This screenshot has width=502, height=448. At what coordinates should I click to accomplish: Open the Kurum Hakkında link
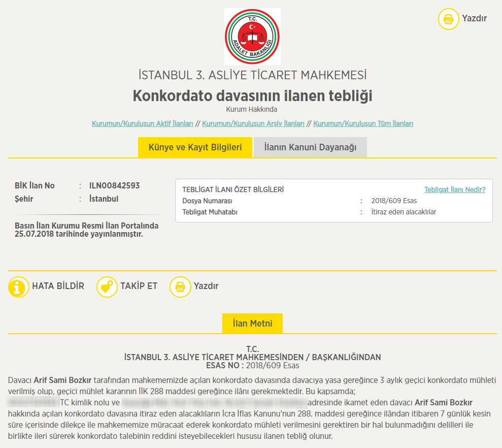[252, 109]
